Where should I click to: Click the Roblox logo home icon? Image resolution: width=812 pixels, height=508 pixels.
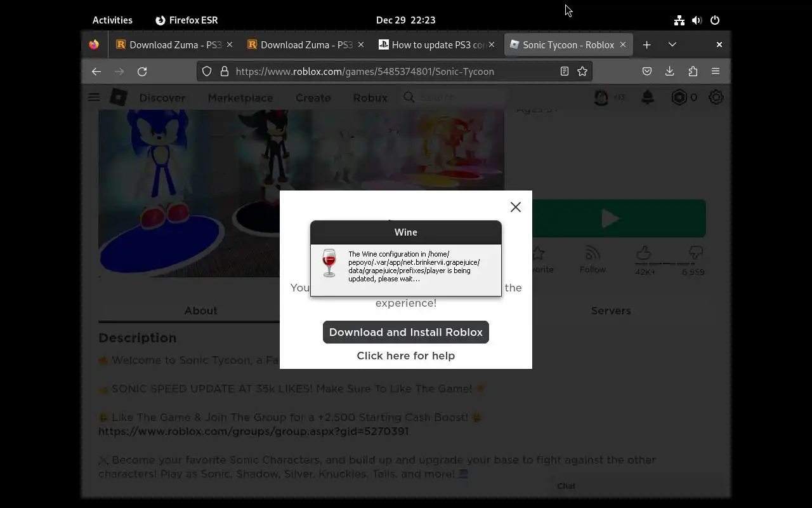pyautogui.click(x=119, y=97)
